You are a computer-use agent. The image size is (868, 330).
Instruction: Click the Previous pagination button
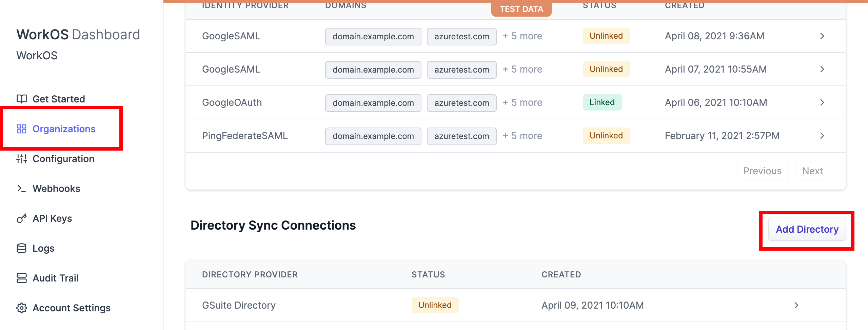762,171
